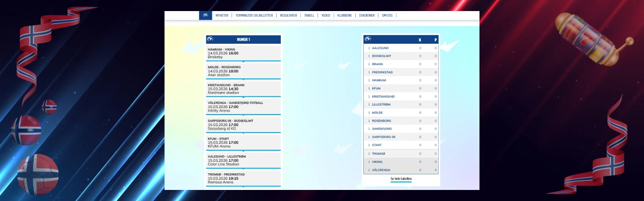644x201 pixels.
Task: Open the Stadioner page
Action: click(367, 16)
